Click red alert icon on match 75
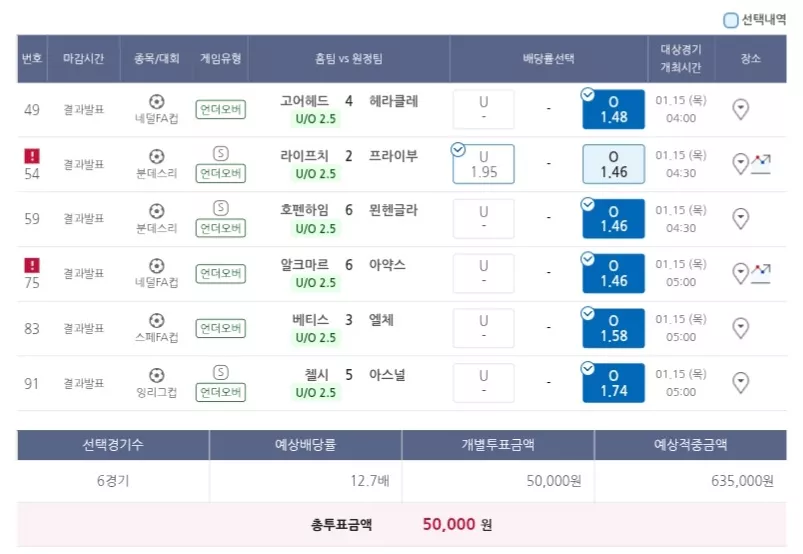 [x=32, y=265]
